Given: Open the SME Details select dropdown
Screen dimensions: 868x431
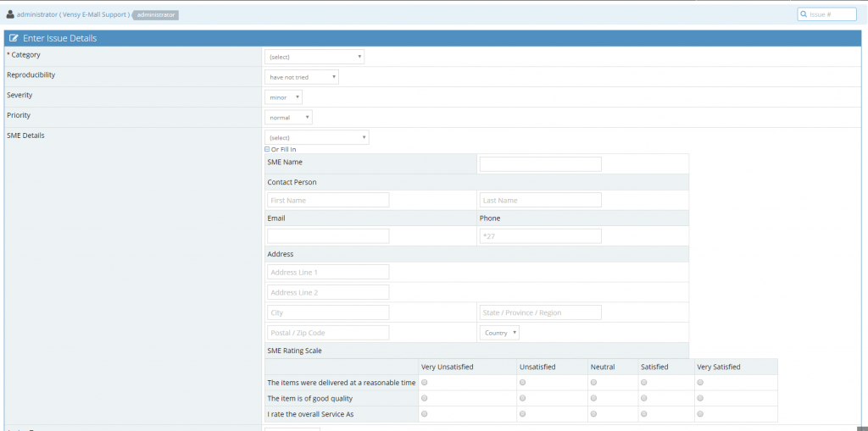Looking at the screenshot, I should click(316, 137).
